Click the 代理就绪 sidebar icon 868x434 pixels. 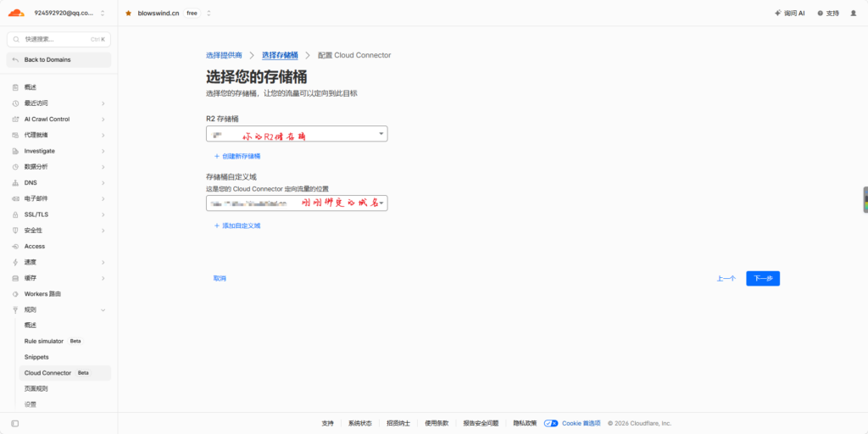tap(15, 135)
